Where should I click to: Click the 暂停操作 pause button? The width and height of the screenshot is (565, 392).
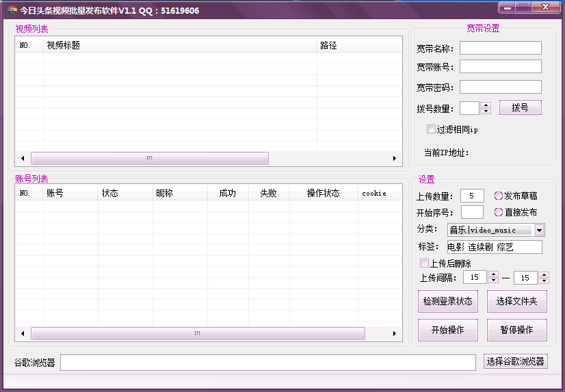(516, 330)
